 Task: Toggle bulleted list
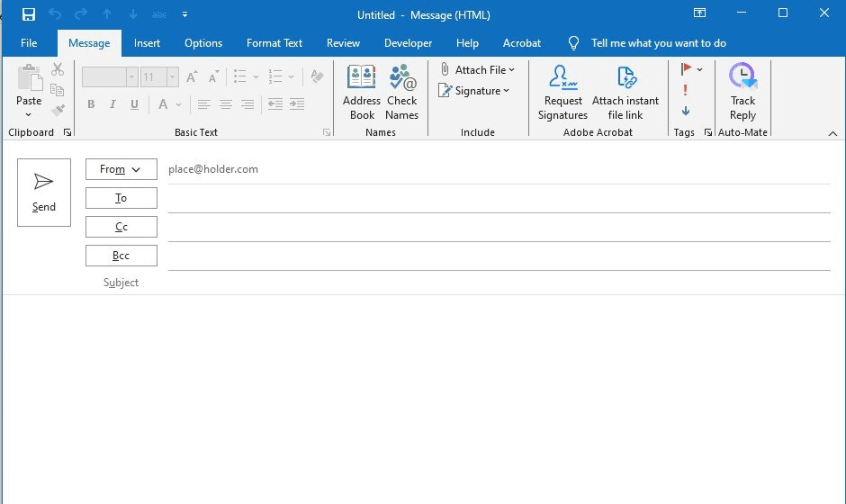point(240,76)
